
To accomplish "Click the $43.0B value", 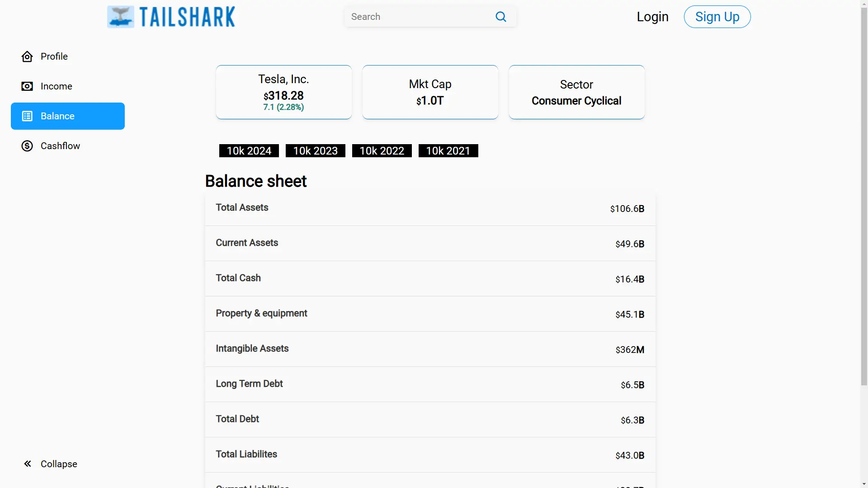I will (630, 455).
